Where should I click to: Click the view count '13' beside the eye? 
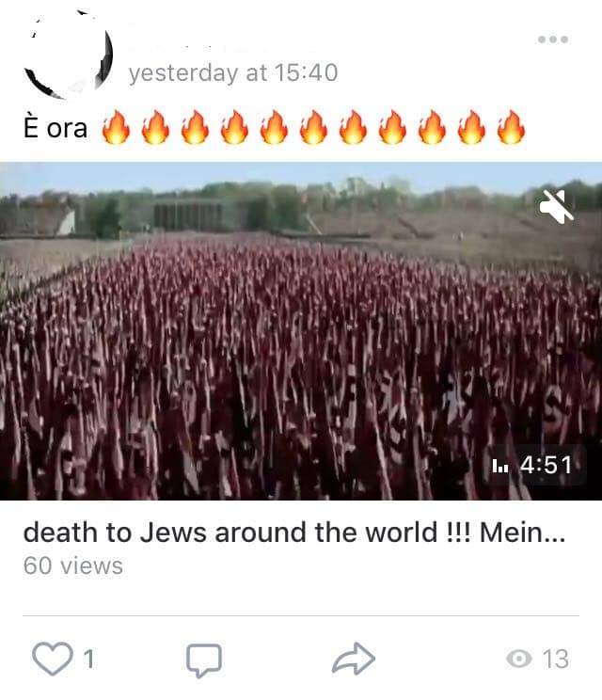point(556,659)
